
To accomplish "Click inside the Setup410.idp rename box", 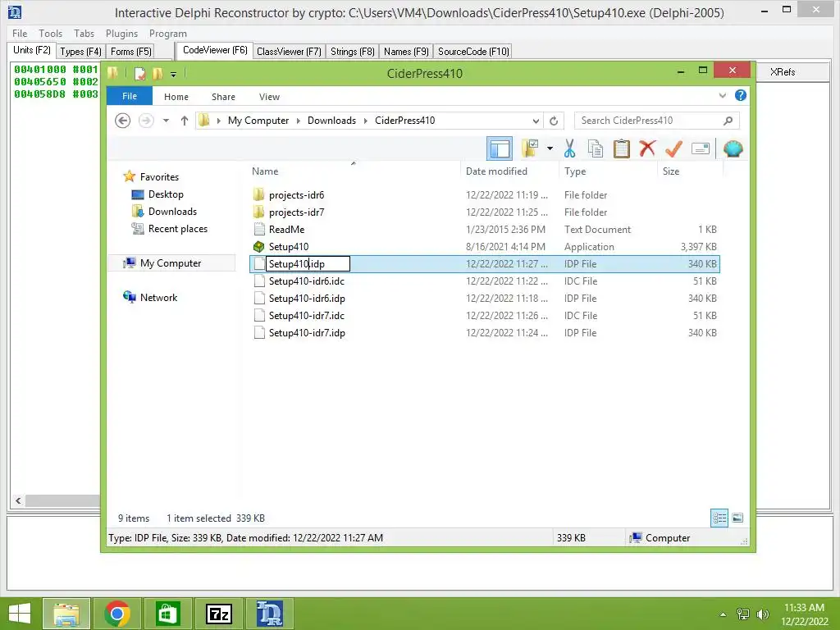I will click(308, 263).
